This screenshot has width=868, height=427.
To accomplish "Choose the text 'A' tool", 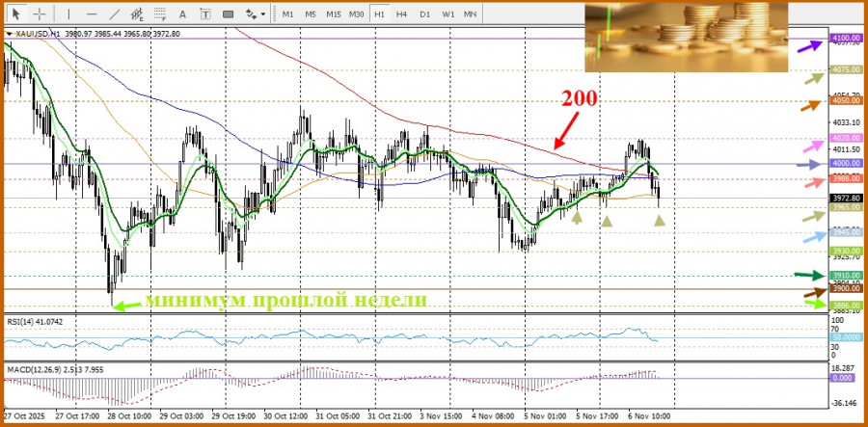I will point(183,13).
